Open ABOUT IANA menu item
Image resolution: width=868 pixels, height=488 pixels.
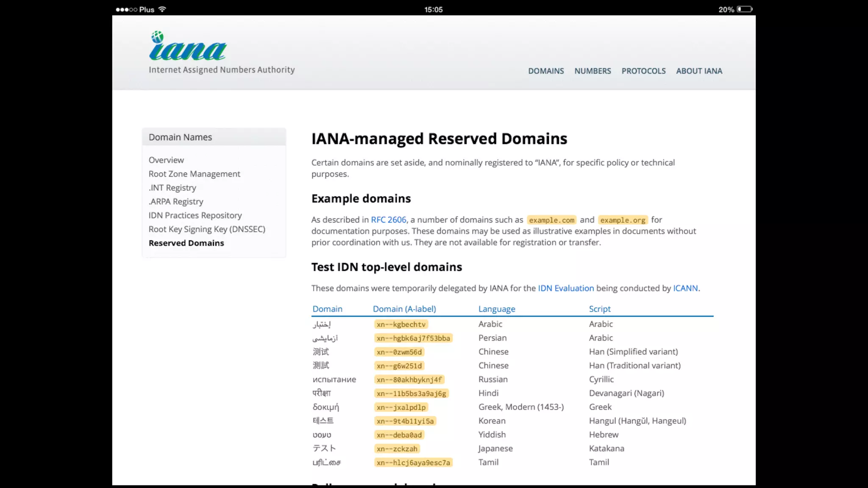click(699, 71)
